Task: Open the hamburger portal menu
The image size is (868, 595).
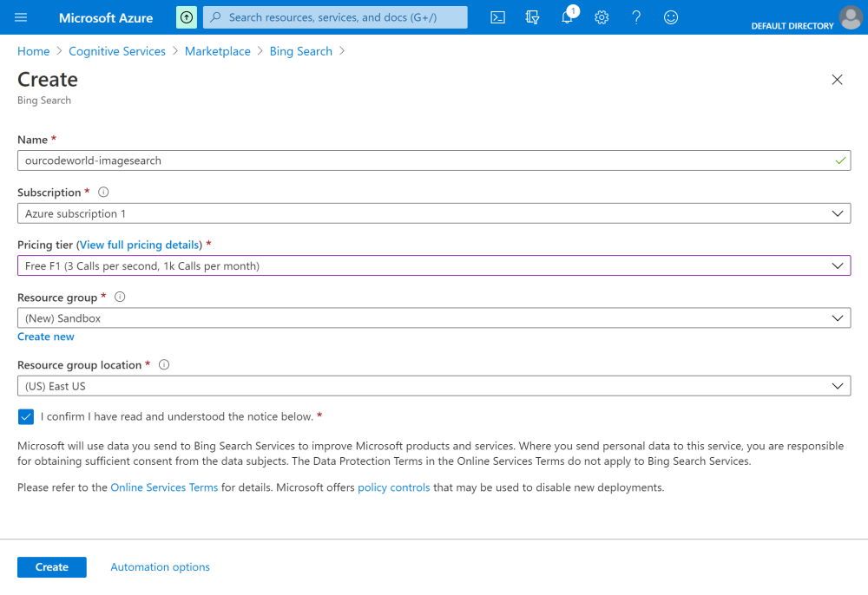Action: pyautogui.click(x=21, y=17)
